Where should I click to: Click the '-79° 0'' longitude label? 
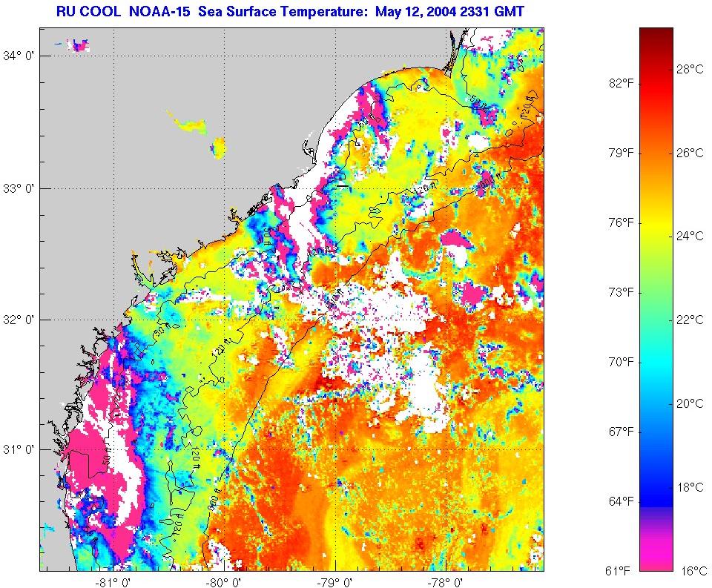point(335,582)
